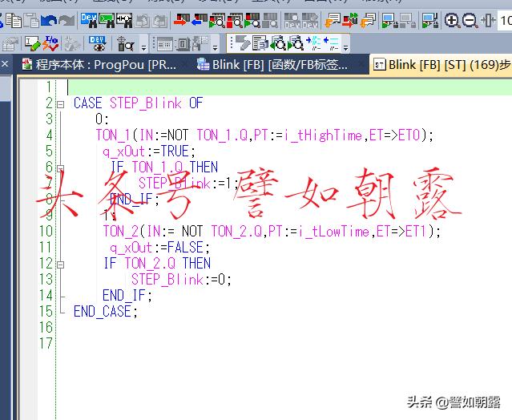Click the END_CASE; statement

coord(106,311)
